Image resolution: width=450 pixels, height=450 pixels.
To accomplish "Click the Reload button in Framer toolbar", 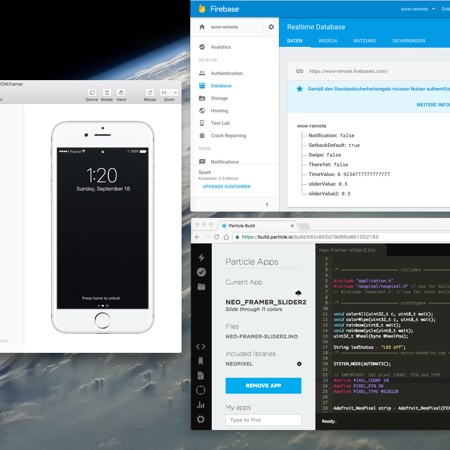I will 150,95.
